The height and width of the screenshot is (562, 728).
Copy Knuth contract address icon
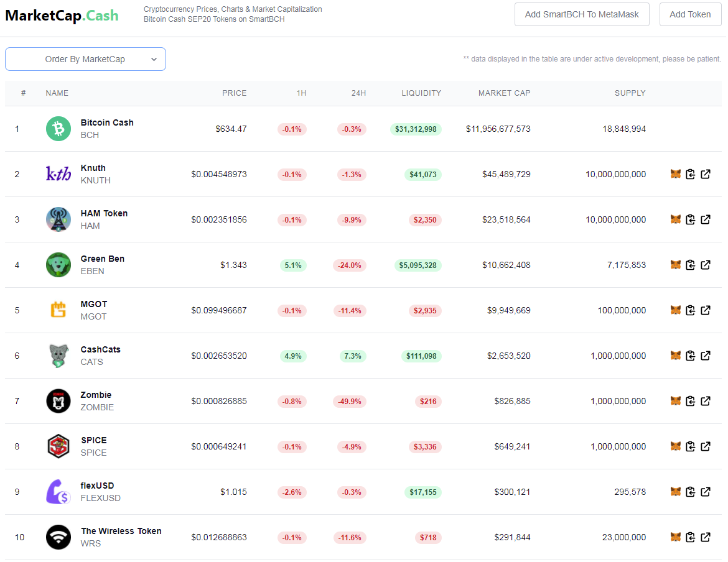coord(691,174)
